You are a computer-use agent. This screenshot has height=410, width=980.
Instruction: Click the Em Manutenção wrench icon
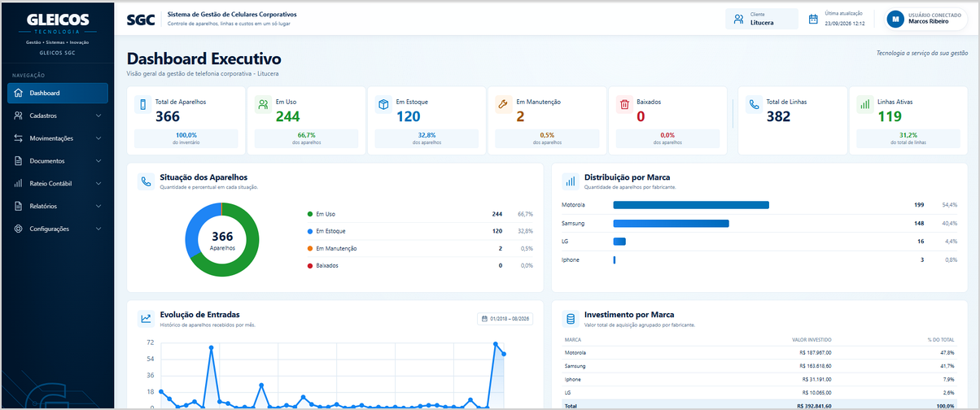[x=505, y=104]
